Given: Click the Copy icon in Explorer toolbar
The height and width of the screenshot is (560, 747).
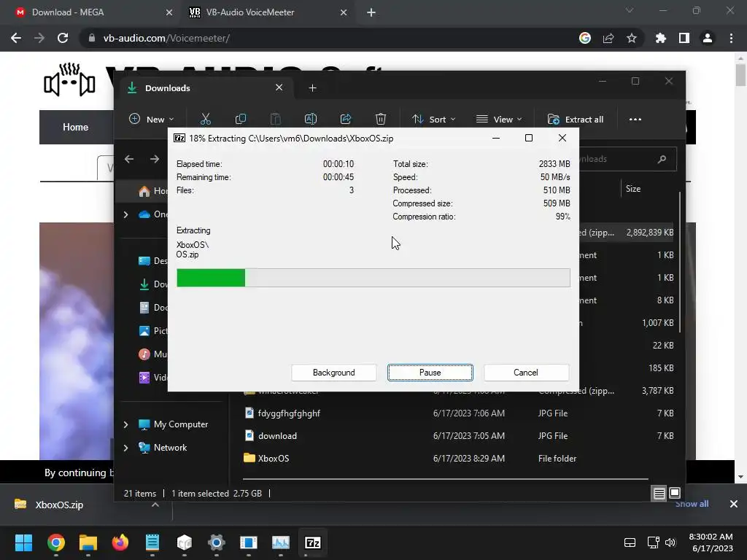Looking at the screenshot, I should click(241, 119).
